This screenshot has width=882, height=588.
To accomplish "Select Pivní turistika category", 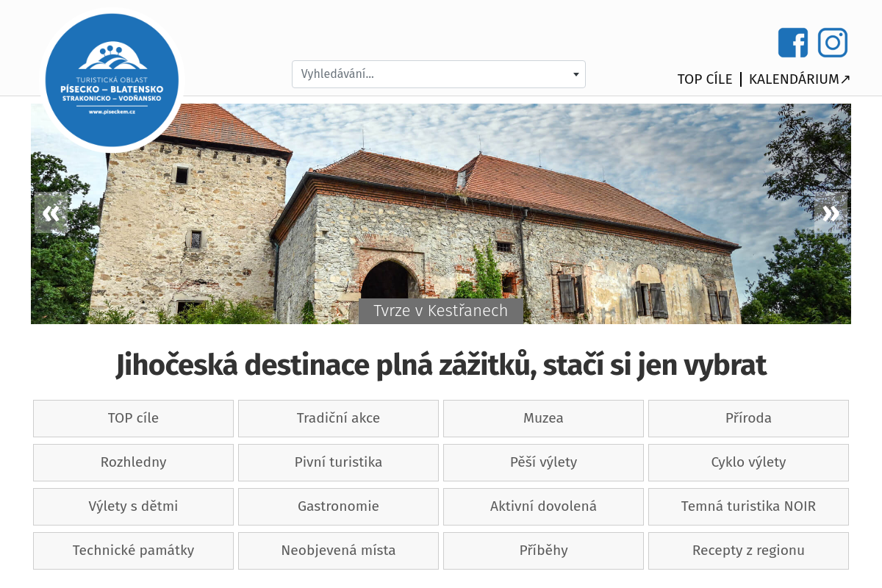I will pos(338,462).
